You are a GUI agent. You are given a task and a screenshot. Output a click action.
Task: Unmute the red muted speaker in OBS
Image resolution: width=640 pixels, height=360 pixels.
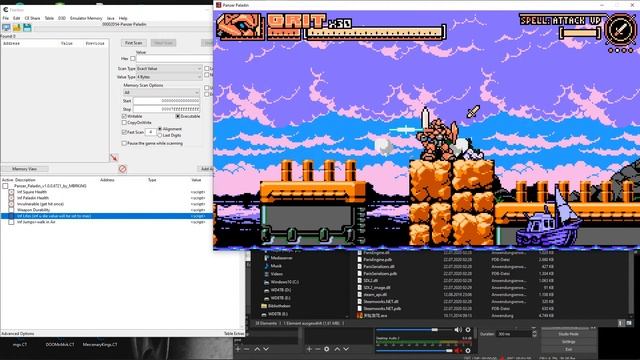(458, 350)
